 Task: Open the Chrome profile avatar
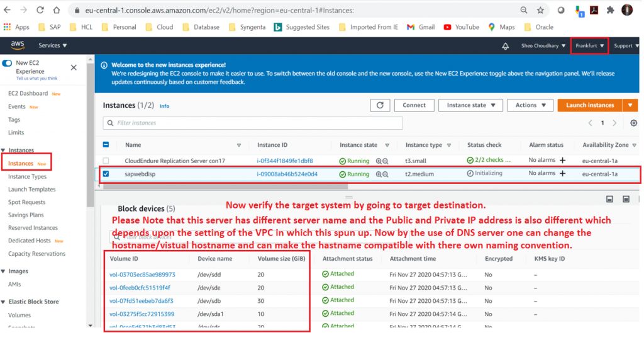click(627, 10)
